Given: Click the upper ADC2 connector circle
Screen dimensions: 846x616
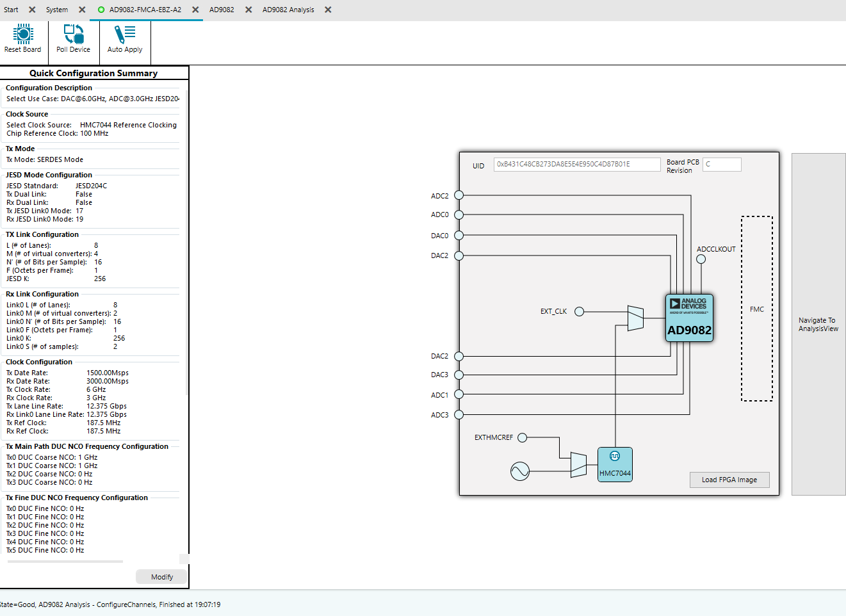Looking at the screenshot, I should [459, 195].
